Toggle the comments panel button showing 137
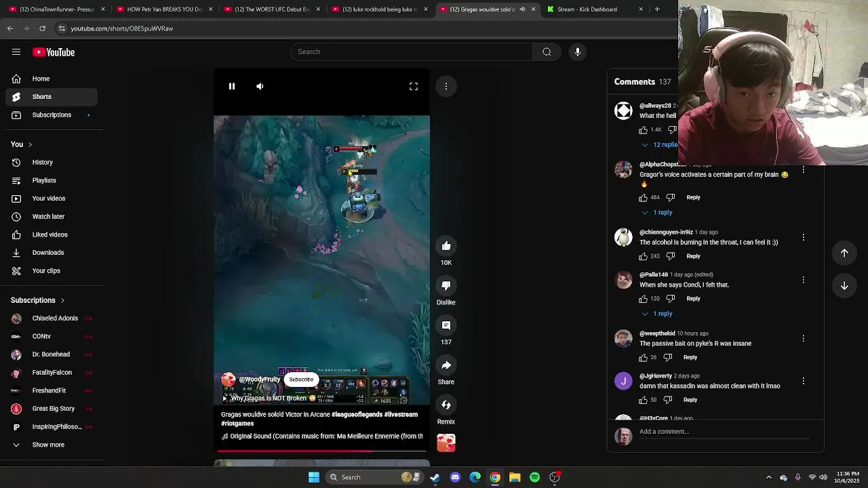The height and width of the screenshot is (488, 868). [x=446, y=325]
